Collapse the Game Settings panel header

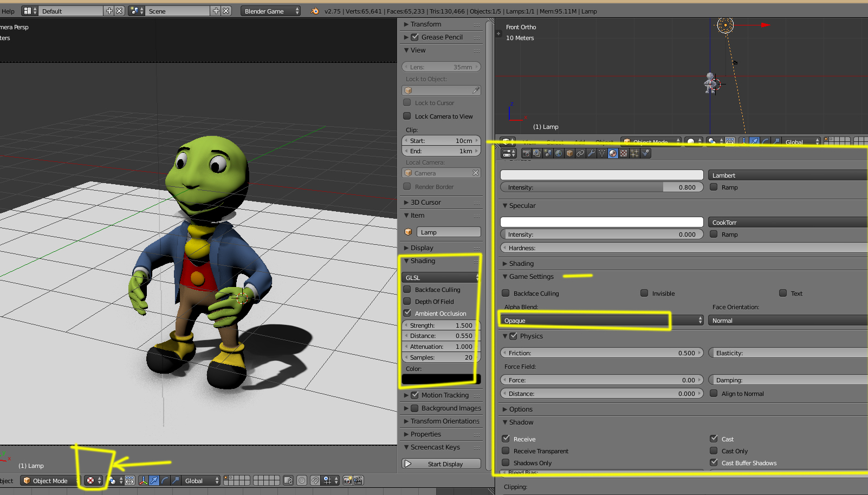tap(531, 276)
